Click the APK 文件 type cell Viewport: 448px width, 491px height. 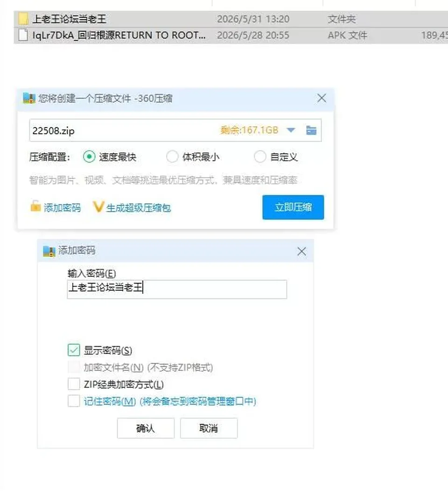(347, 36)
